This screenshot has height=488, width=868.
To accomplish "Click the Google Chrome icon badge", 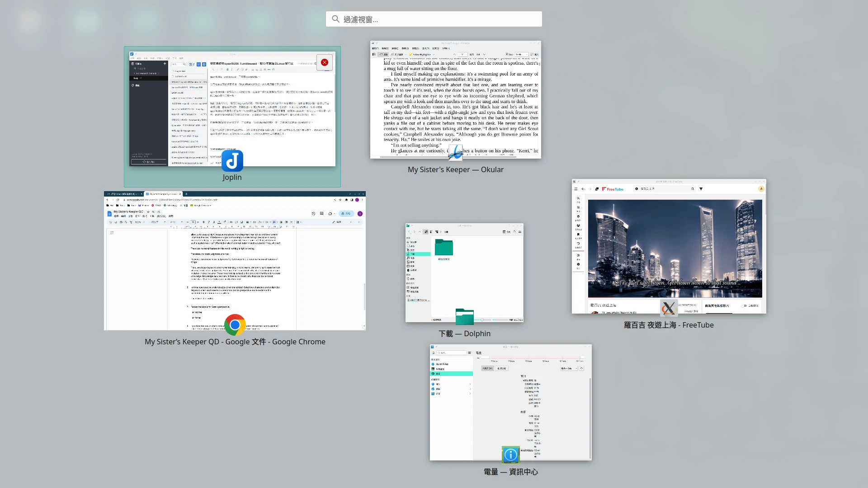I will tap(235, 324).
